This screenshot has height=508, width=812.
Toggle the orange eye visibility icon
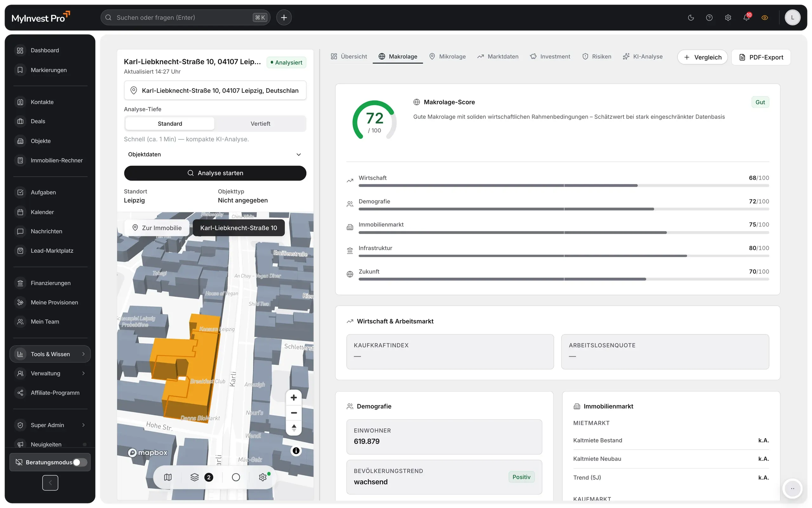click(x=765, y=17)
